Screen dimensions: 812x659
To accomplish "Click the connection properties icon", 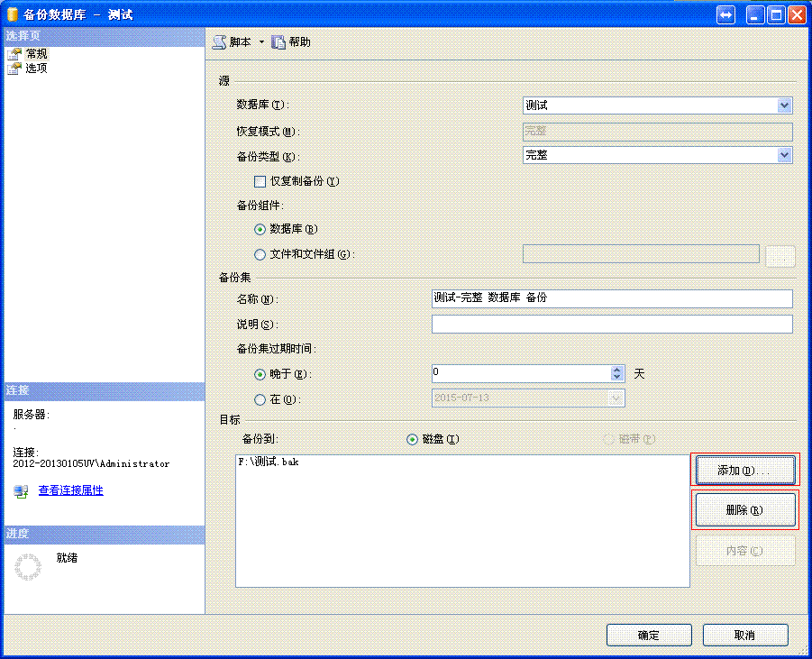I will pyautogui.click(x=21, y=491).
